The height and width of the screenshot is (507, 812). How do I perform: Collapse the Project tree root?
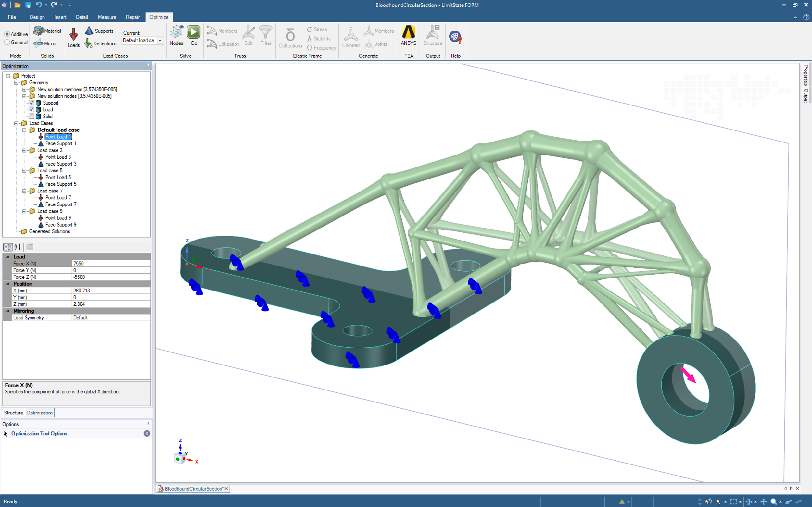[x=8, y=76]
